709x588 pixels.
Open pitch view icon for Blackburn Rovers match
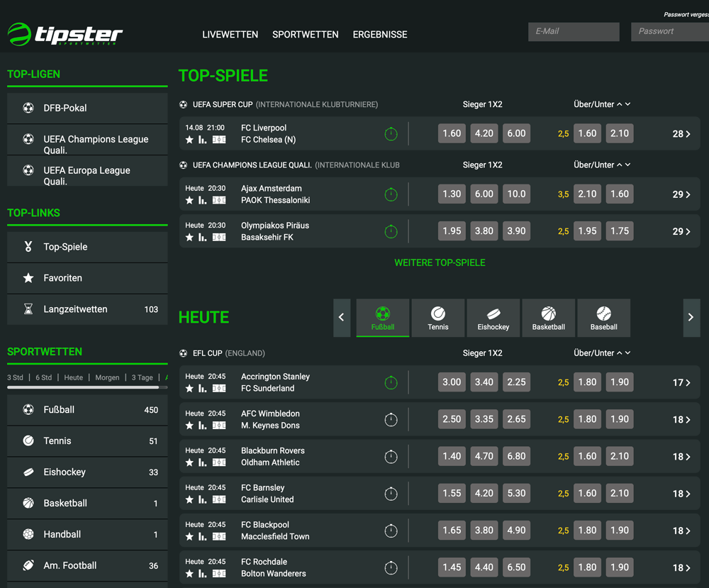(x=219, y=462)
